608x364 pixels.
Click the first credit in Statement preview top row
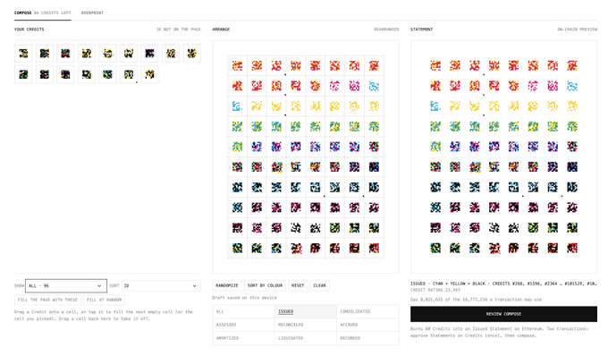[435, 65]
